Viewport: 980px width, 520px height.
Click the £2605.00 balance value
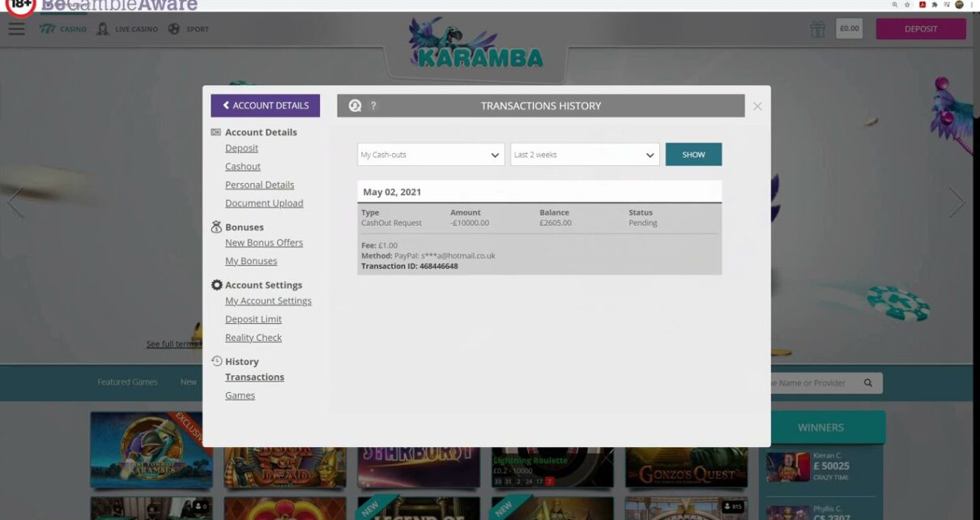click(556, 223)
